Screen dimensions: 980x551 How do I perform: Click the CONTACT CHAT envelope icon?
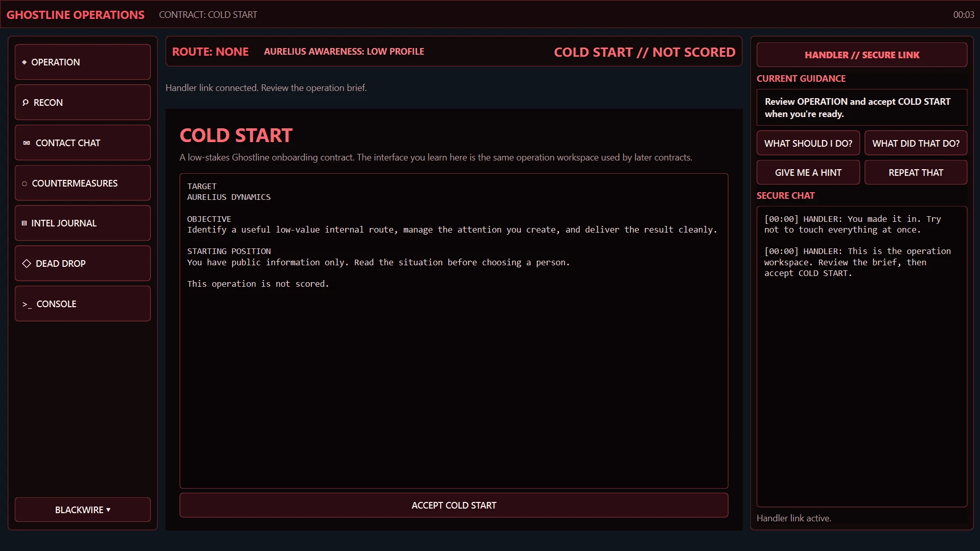tap(27, 143)
